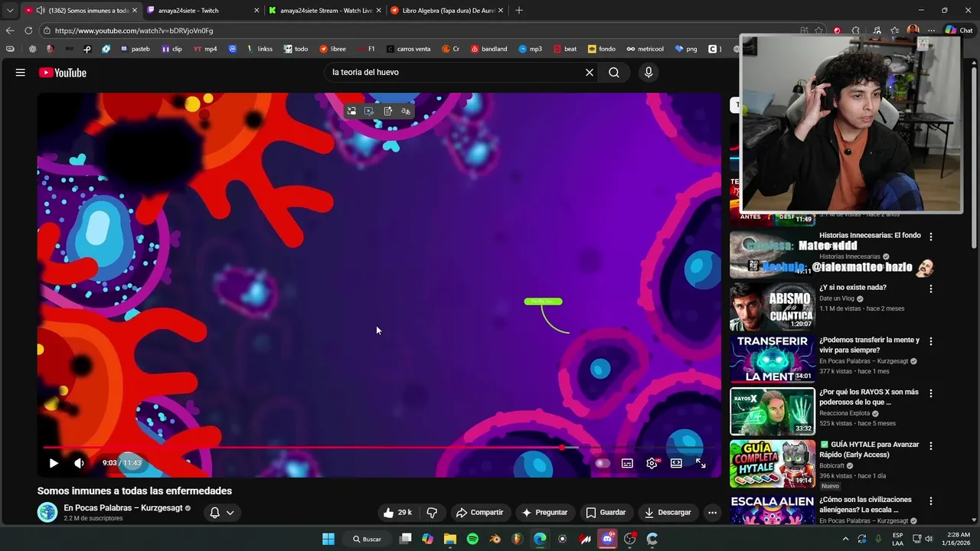Screen dimensions: 980x551
Task: Open the video settings gear
Action: point(652,463)
